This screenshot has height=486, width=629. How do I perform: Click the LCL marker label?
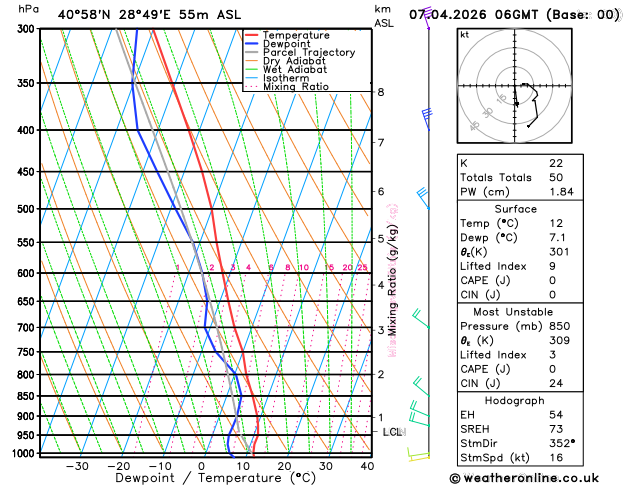(394, 432)
